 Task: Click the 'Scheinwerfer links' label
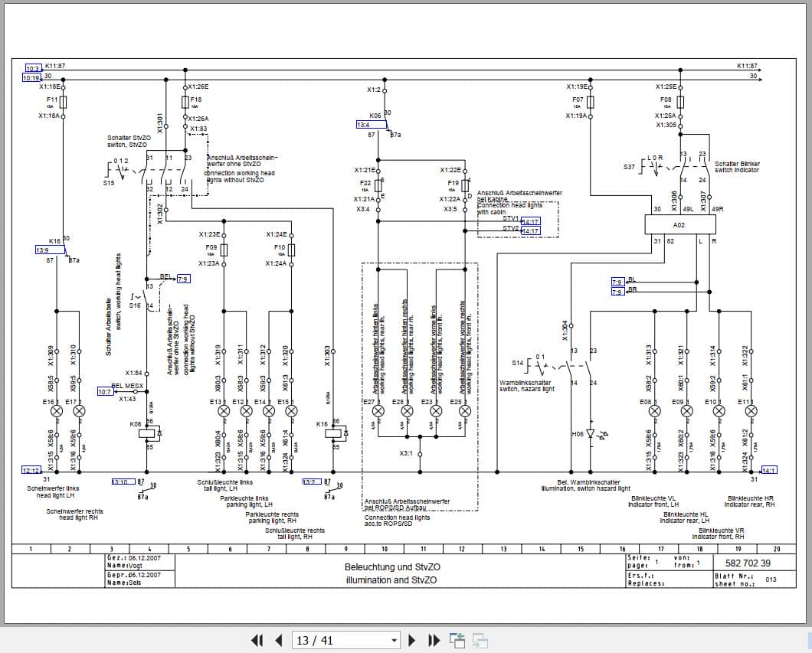pos(53,488)
